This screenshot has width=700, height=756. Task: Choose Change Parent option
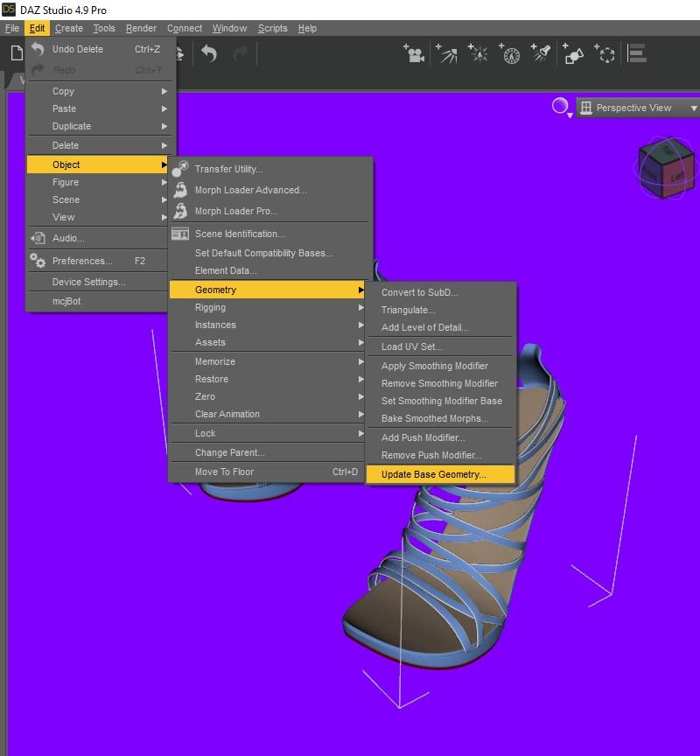coord(269,452)
